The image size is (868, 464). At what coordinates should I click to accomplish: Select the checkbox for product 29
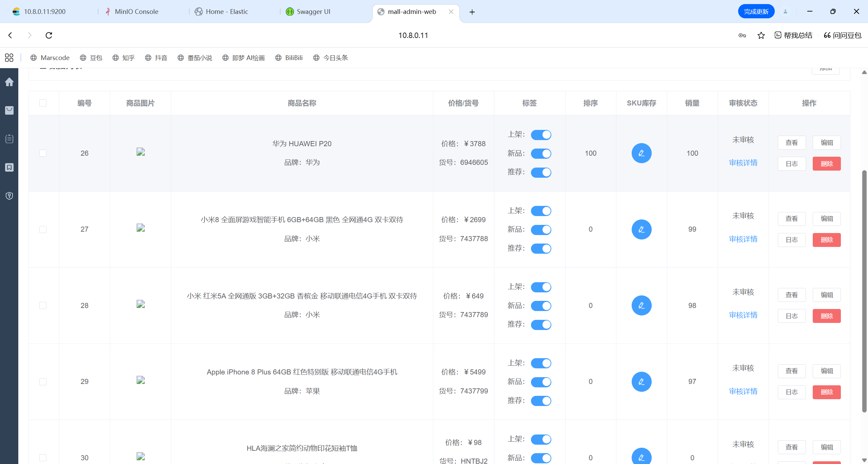(x=43, y=382)
